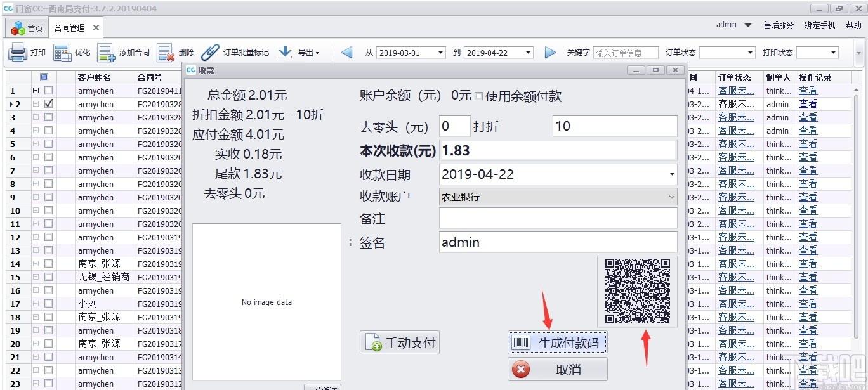Click the toolbar overflow arrow at far right
This screenshot has width=868, height=390.
click(x=859, y=53)
